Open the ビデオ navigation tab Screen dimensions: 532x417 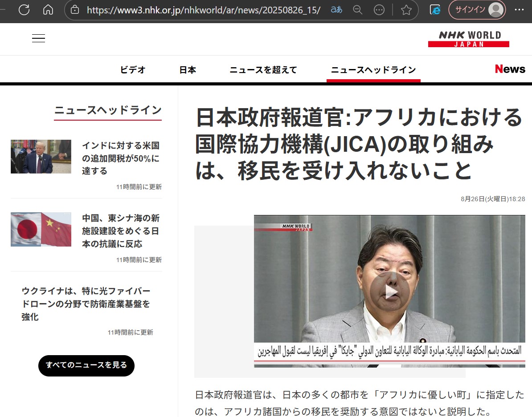(133, 70)
